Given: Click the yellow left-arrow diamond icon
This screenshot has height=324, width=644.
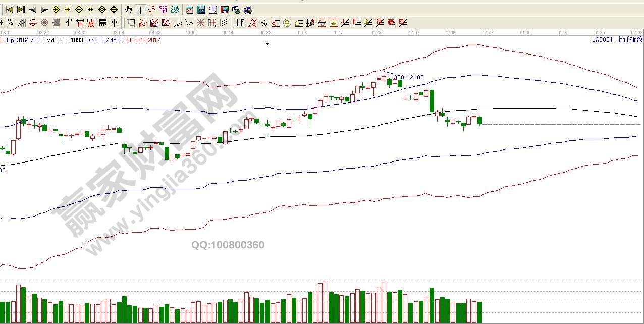Looking at the screenshot, I should click(56, 10).
